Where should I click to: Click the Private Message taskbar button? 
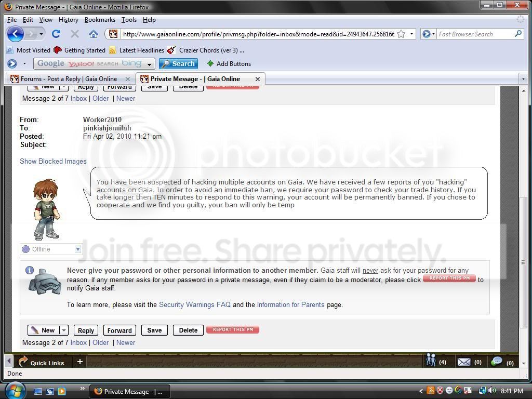coord(129,392)
